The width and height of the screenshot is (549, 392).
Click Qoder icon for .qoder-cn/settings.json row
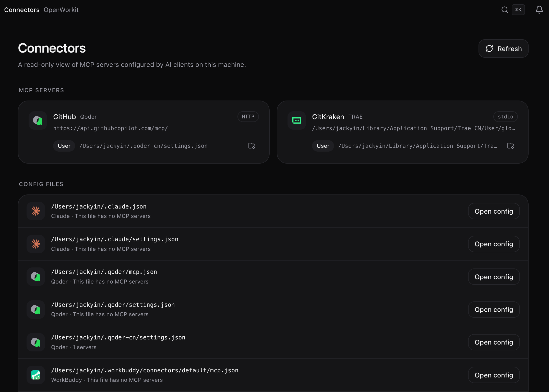36,342
